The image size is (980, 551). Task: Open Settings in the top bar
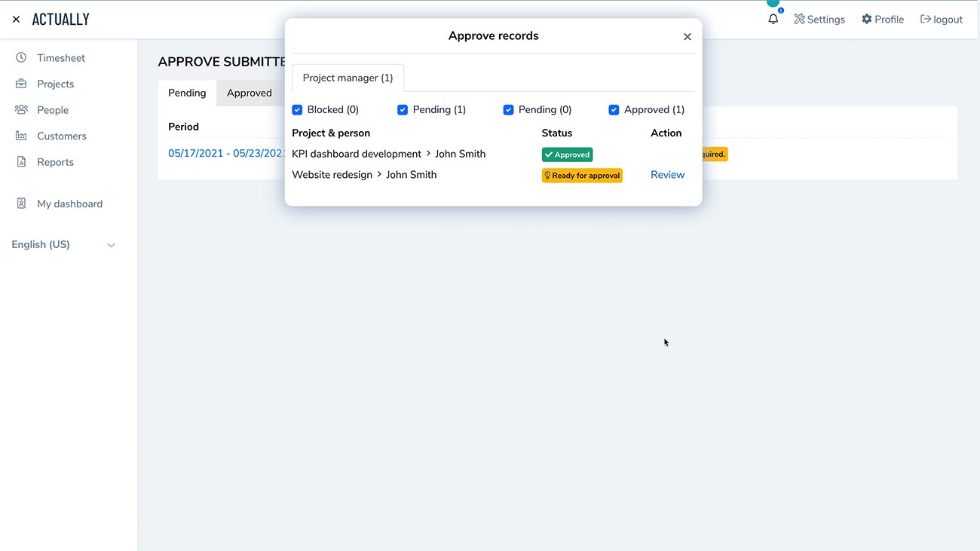coord(819,20)
